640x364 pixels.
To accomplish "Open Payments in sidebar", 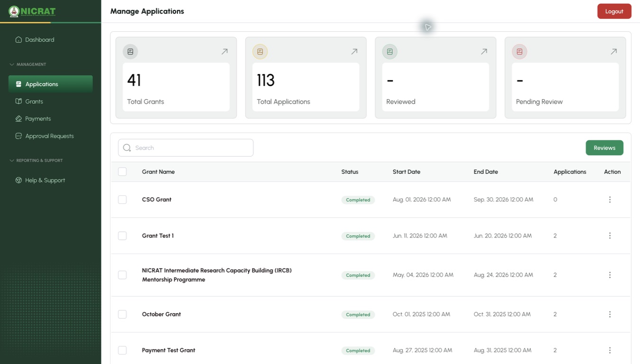I will pyautogui.click(x=50, y=119).
